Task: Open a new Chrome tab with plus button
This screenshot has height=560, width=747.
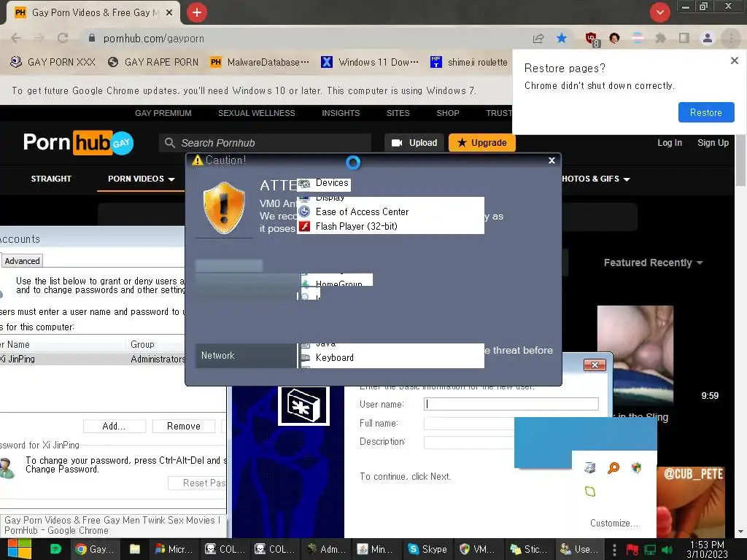Action: 197,12
